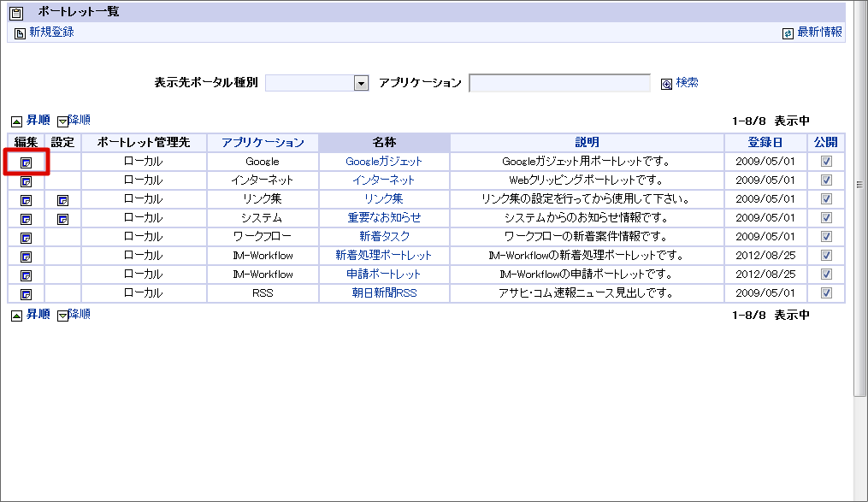Click the ポートレット一覧 title icon

[x=16, y=13]
